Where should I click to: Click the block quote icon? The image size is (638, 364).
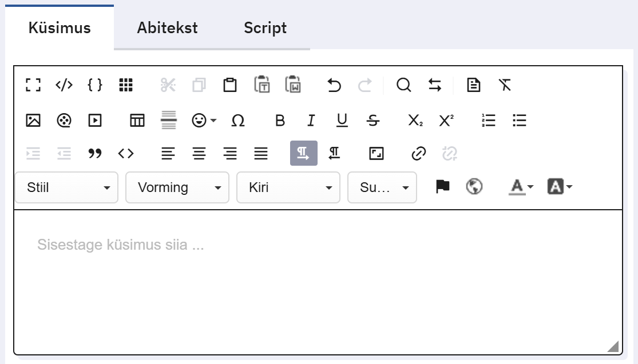pos(95,153)
